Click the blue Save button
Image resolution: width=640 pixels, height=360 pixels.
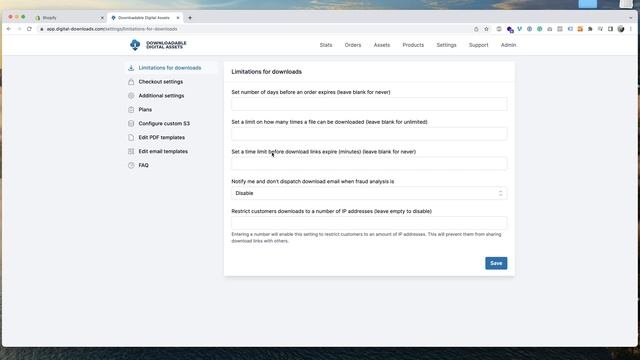click(x=496, y=263)
